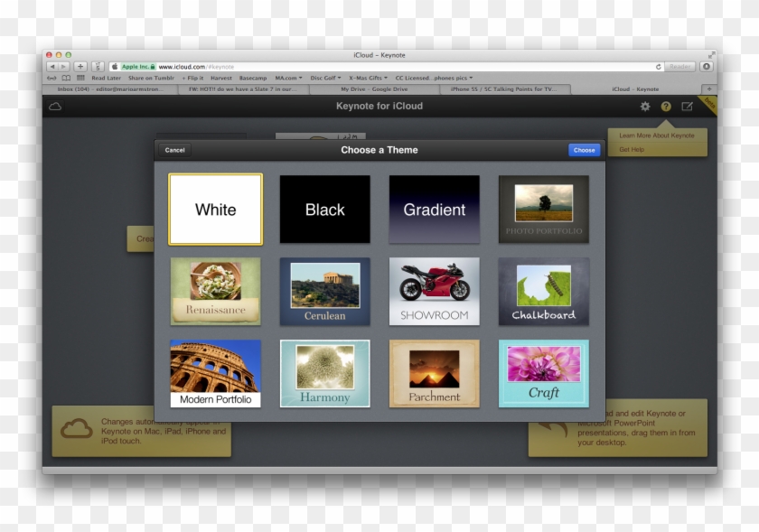Open the bookmarks book icon in the bookmarks bar
The height and width of the screenshot is (532, 759).
point(68,78)
